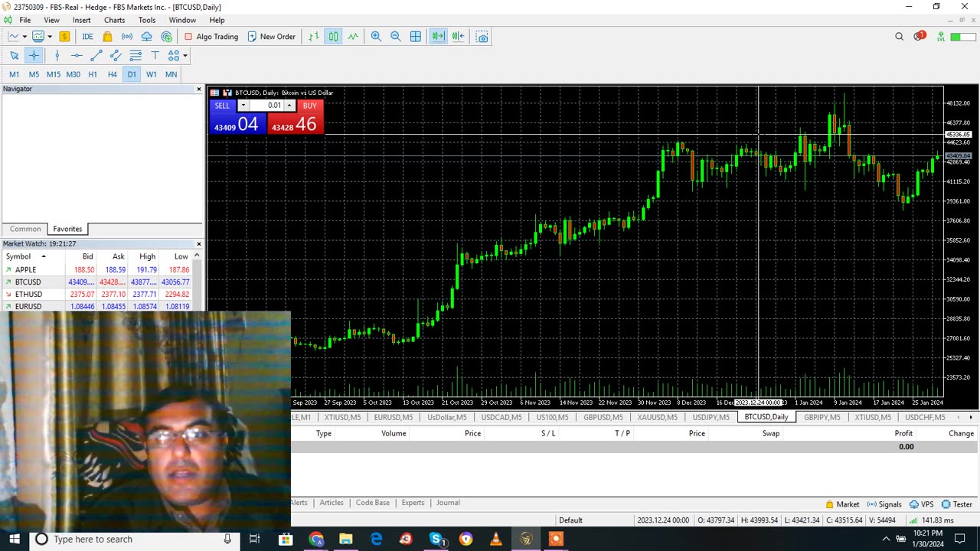This screenshot has width=980, height=551.
Task: Switch to candlestick chart view
Action: click(334, 37)
